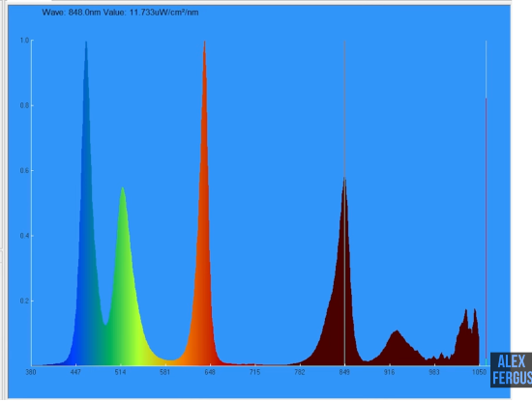The width and height of the screenshot is (532, 402).
Task: Click the Alex Fergus watermark logo
Action: tap(512, 369)
